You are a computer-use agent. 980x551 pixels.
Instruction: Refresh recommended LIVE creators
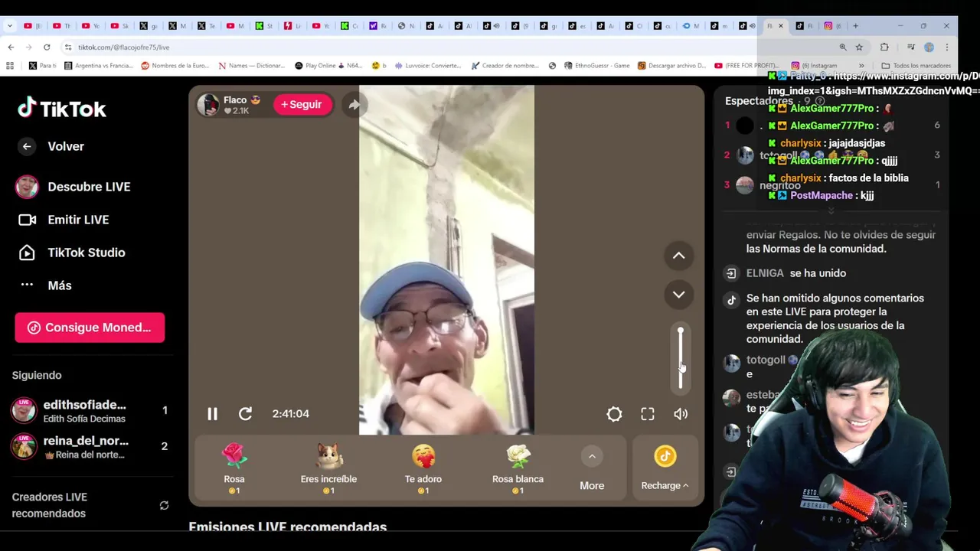164,505
